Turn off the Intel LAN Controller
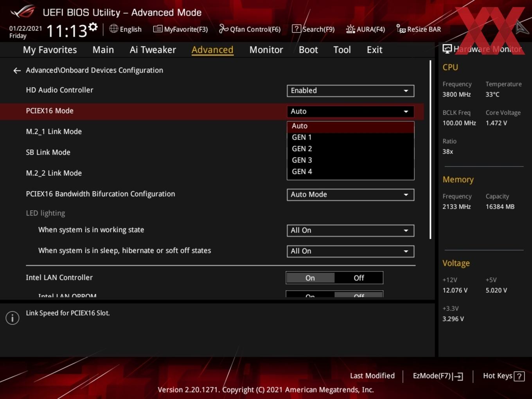532x399 pixels. coord(359,278)
